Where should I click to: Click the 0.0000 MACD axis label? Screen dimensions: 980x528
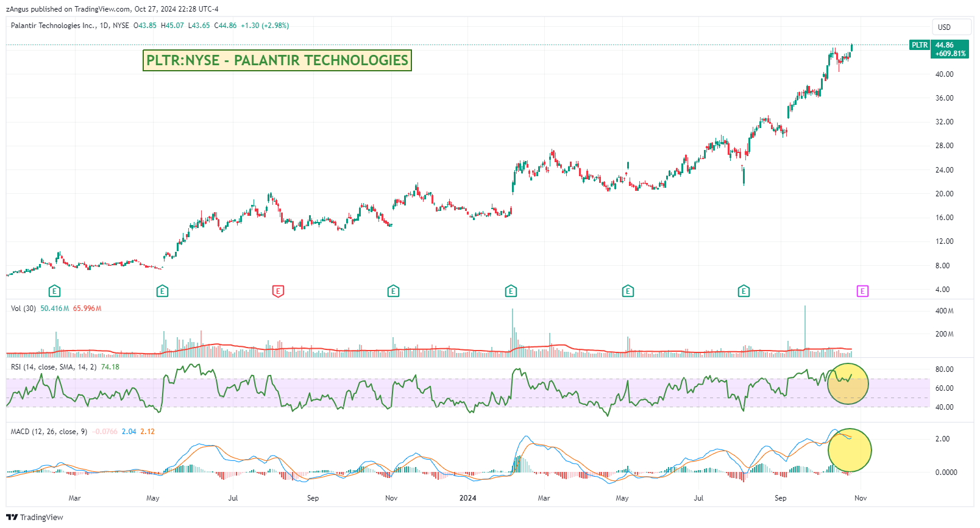[946, 473]
